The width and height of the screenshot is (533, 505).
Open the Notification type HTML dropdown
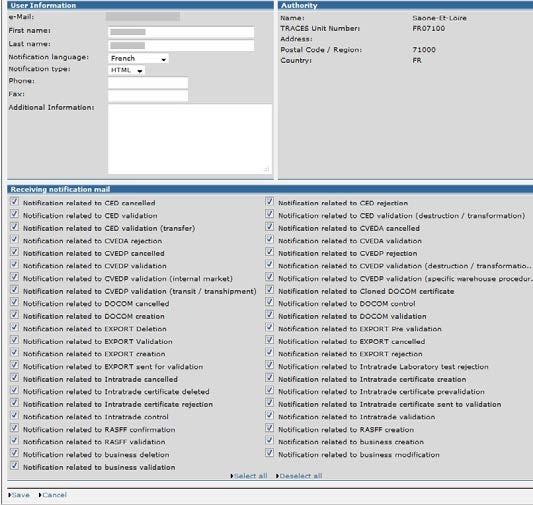coord(126,70)
